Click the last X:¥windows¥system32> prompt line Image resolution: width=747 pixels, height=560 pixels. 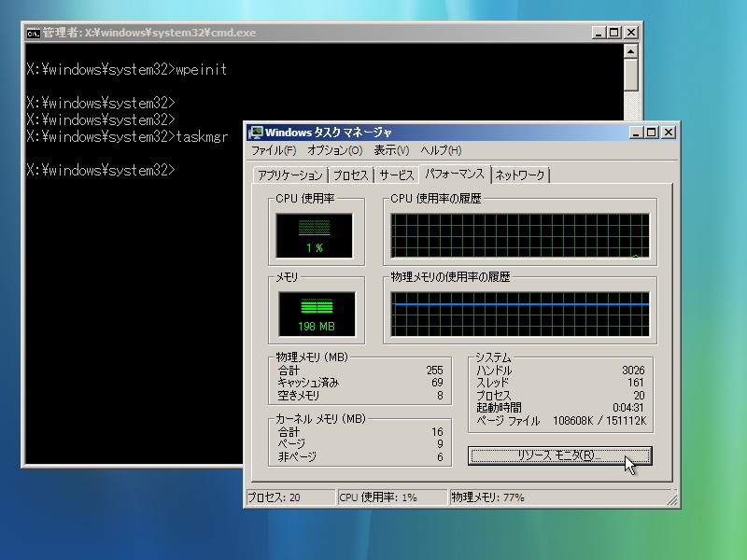click(101, 171)
